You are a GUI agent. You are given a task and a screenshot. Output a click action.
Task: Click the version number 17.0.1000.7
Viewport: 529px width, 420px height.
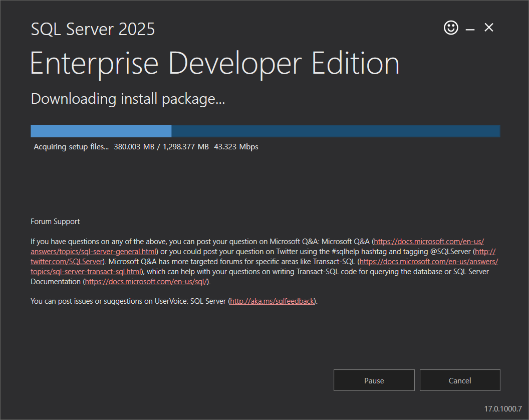click(503, 409)
